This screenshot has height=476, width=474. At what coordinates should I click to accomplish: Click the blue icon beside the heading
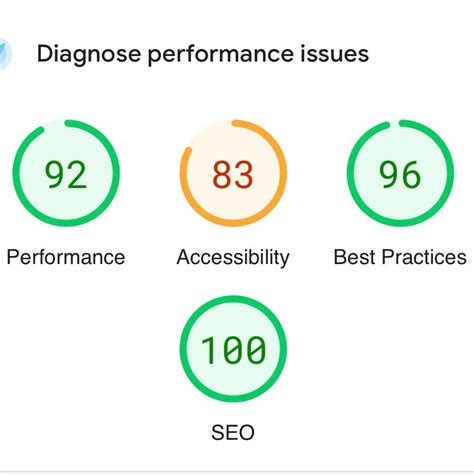point(5,54)
